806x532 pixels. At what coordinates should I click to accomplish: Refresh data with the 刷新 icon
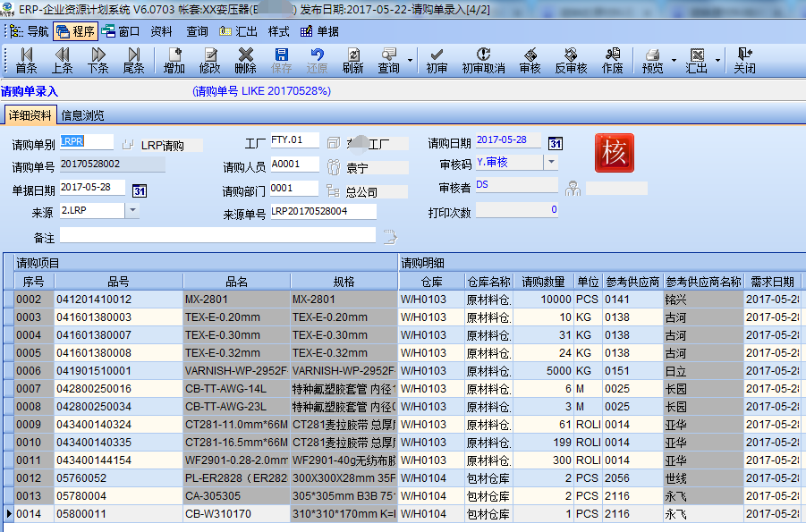coord(352,60)
